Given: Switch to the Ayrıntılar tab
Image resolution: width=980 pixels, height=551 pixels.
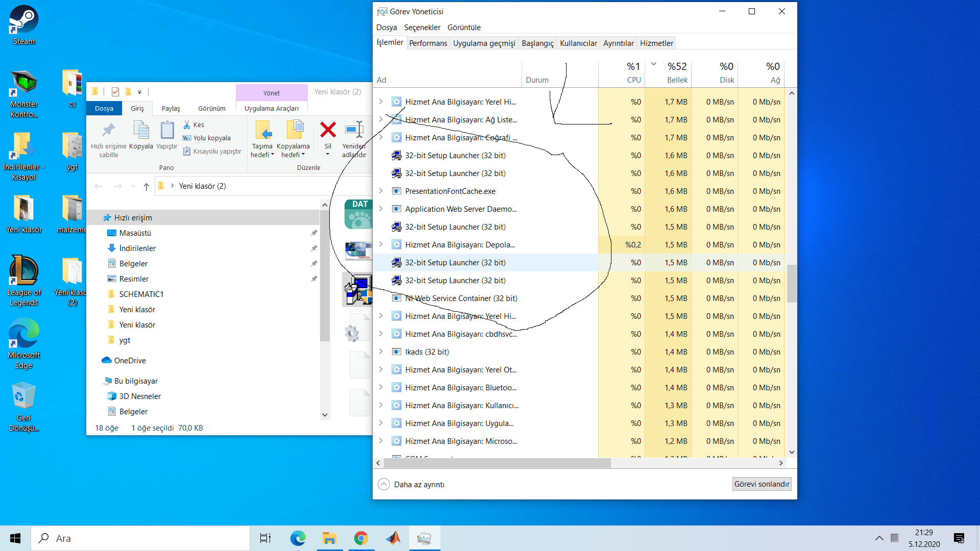Looking at the screenshot, I should click(x=618, y=43).
